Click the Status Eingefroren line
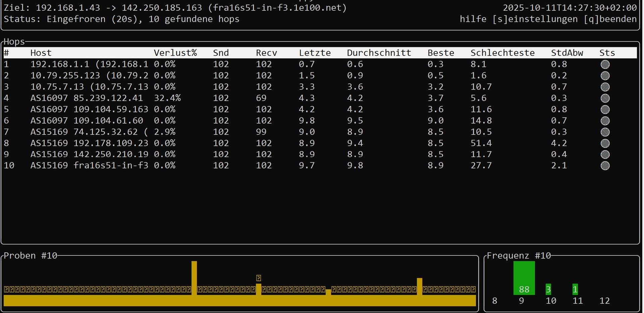 (121, 19)
